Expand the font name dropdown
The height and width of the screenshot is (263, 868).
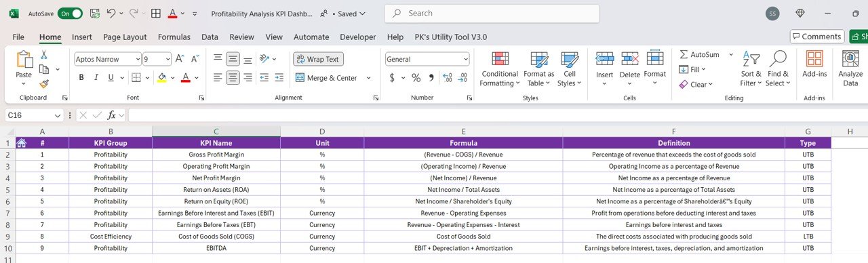(138, 59)
